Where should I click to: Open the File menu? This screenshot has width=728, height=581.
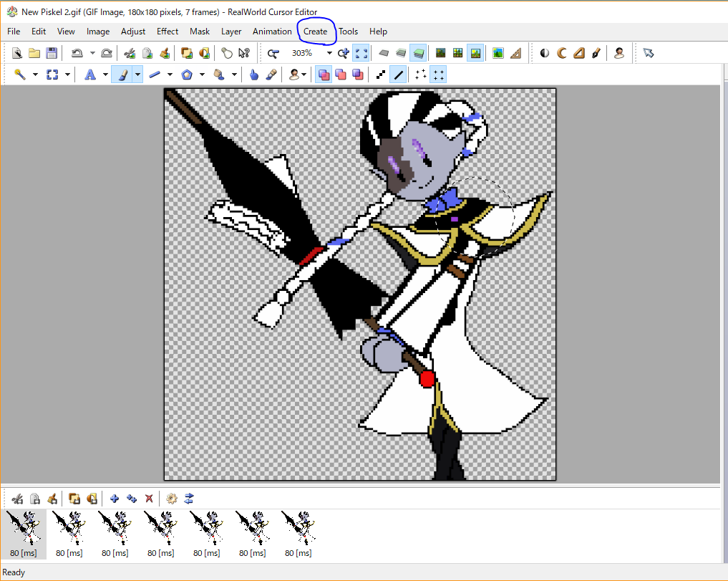coord(14,31)
